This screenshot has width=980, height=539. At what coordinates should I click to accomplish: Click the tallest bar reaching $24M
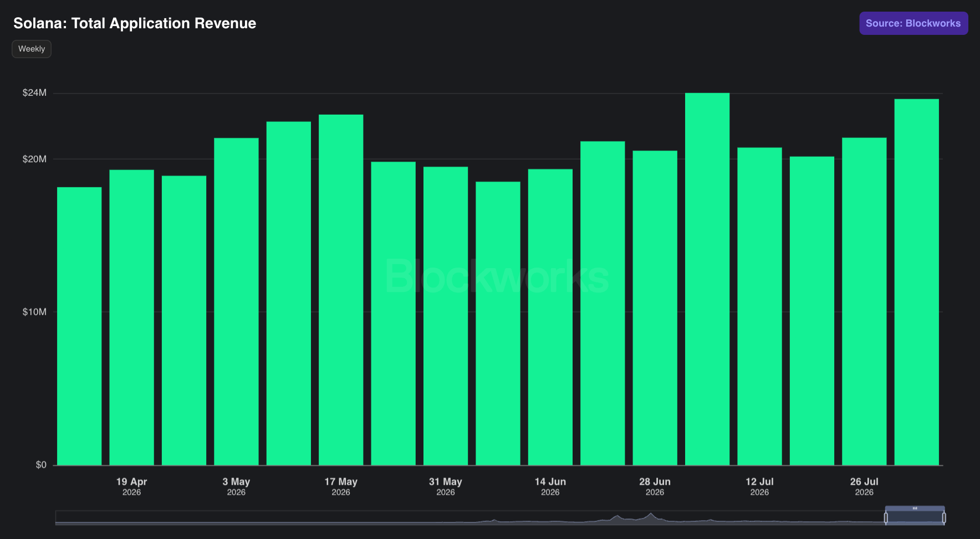coord(707,279)
